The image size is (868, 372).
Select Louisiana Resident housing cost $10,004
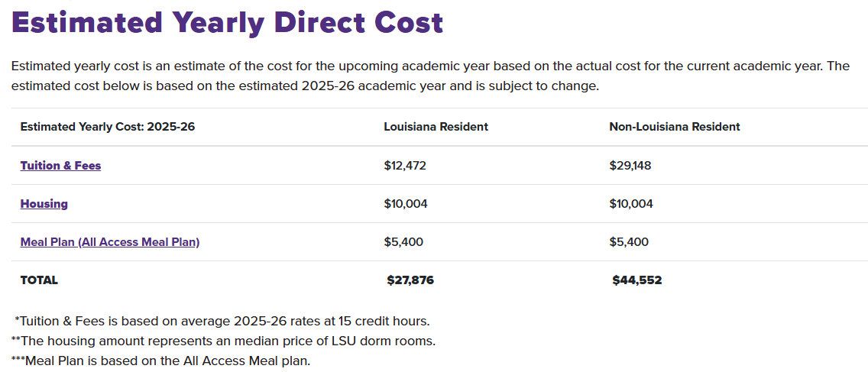coord(406,204)
